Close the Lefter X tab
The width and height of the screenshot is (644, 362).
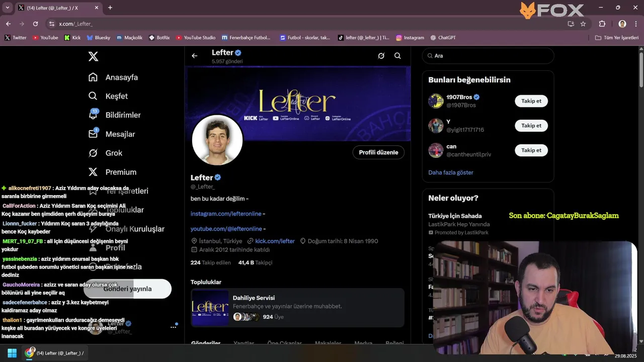(96, 8)
